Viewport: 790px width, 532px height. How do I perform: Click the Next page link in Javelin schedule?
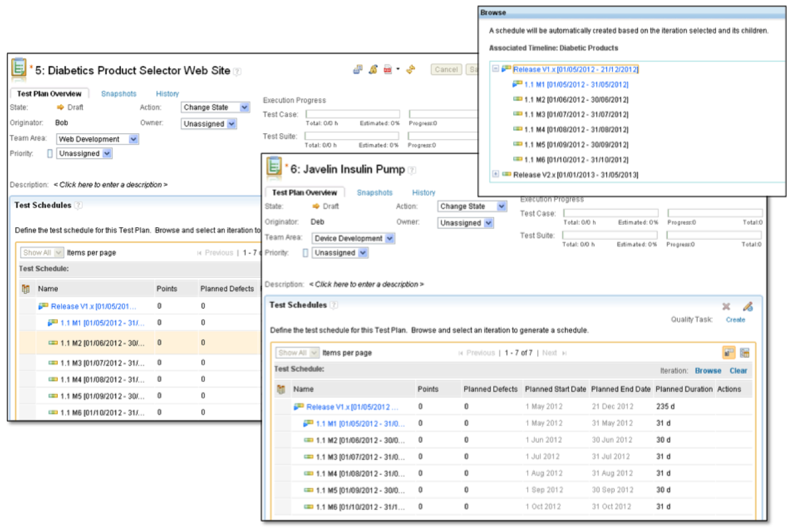[549, 353]
